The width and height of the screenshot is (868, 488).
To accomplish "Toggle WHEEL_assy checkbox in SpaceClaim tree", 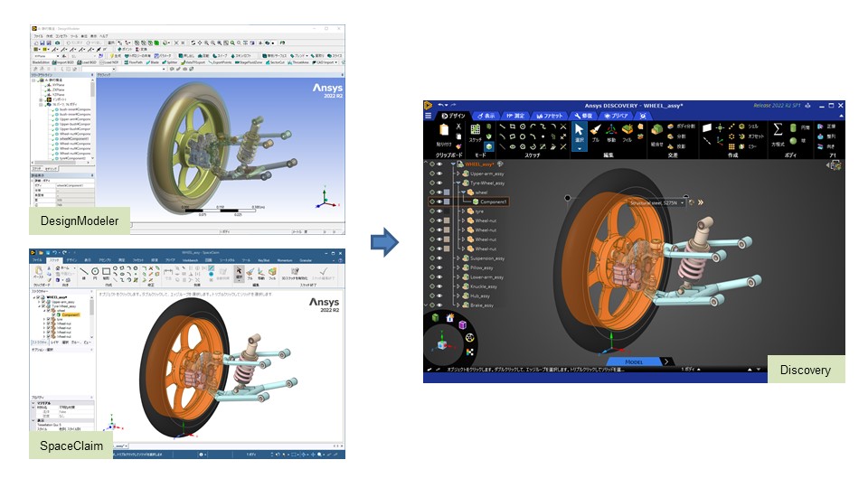I will coord(39,297).
